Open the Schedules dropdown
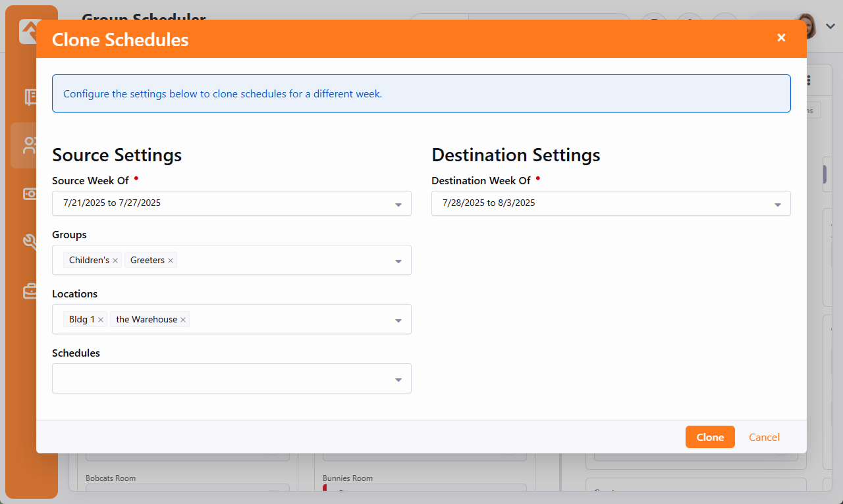The height and width of the screenshot is (504, 843). pyautogui.click(x=231, y=379)
